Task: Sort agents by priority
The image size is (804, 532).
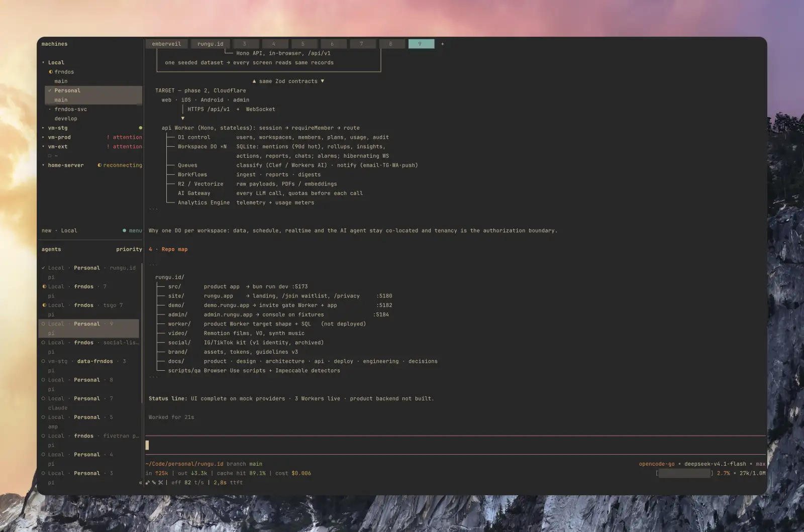Action: (x=129, y=249)
